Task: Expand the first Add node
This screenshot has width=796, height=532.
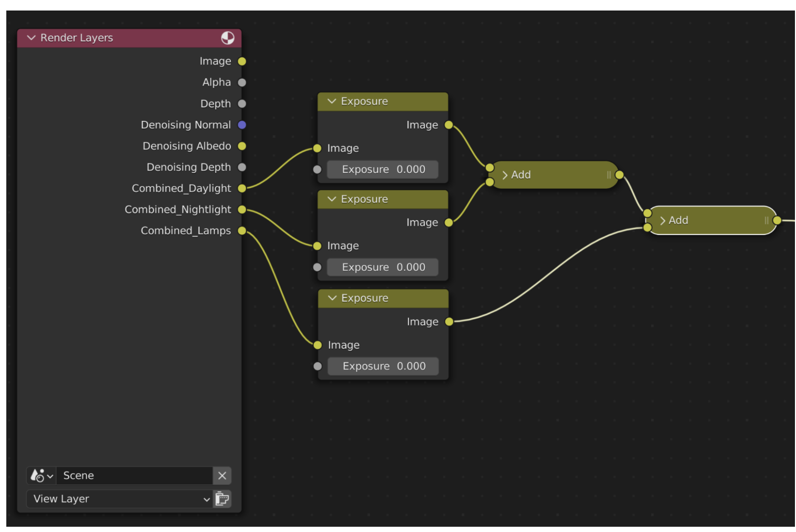Action: pos(505,175)
